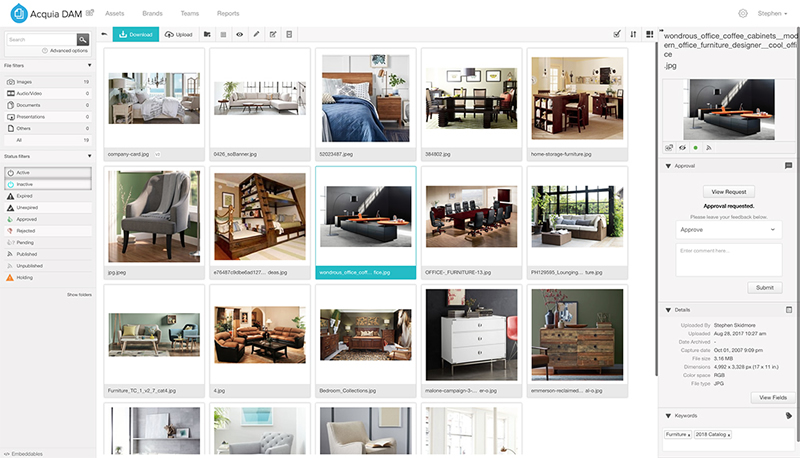This screenshot has height=458, width=800.
Task: Open the Approve dropdown
Action: (727, 229)
